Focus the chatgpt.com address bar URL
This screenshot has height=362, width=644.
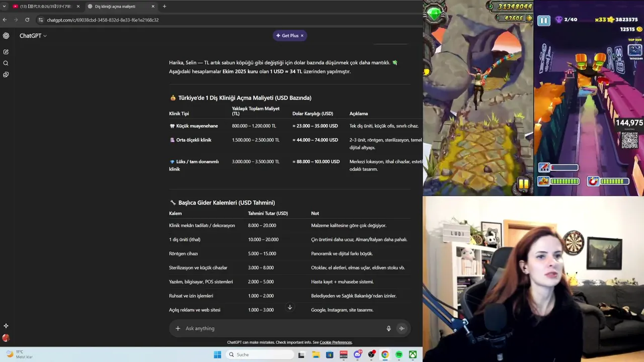coord(103,20)
